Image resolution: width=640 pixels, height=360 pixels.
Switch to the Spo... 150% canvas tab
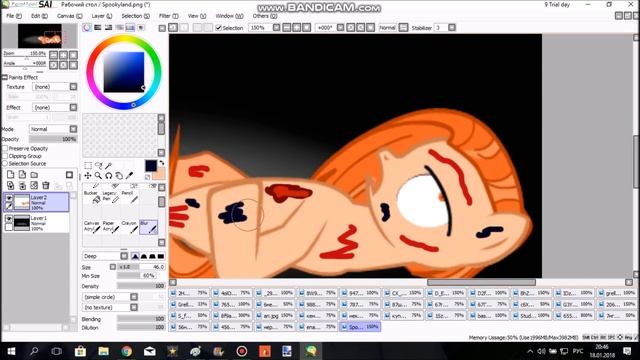tap(360, 327)
